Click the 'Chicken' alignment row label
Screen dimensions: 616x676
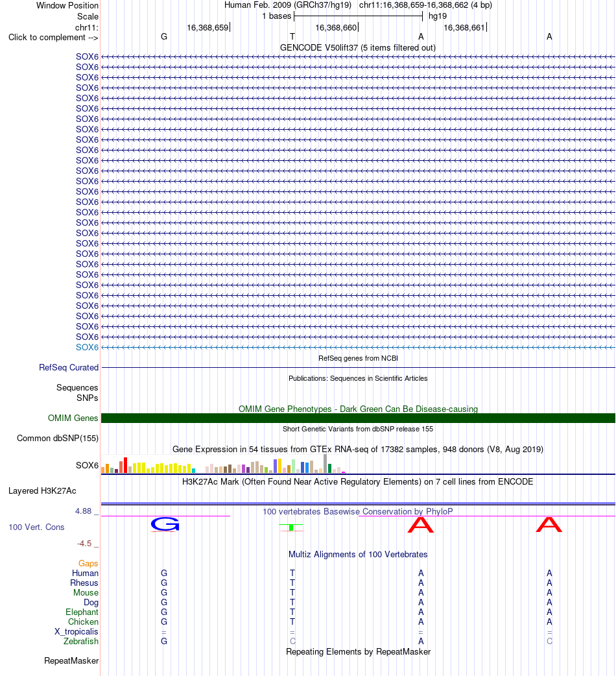[x=83, y=622]
